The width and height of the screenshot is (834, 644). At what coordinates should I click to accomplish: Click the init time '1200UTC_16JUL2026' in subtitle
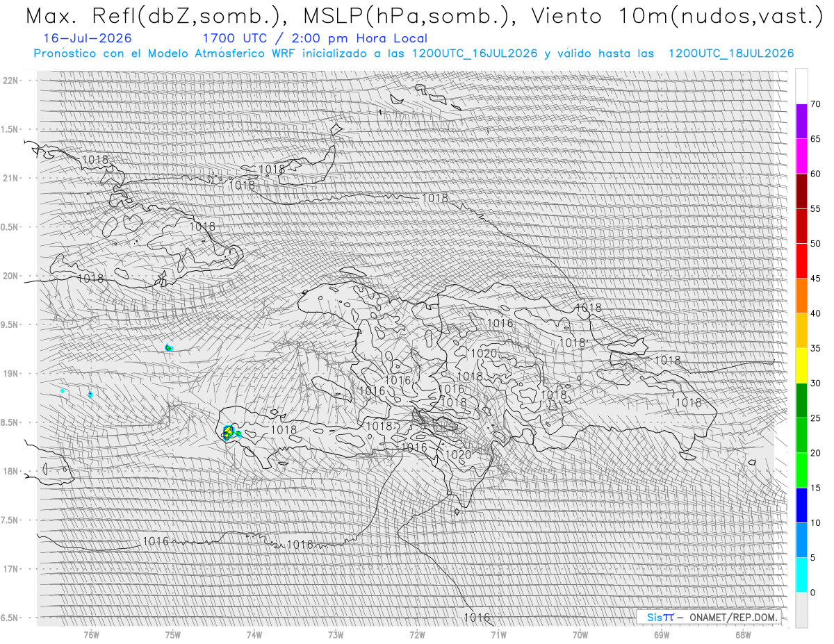[x=475, y=53]
